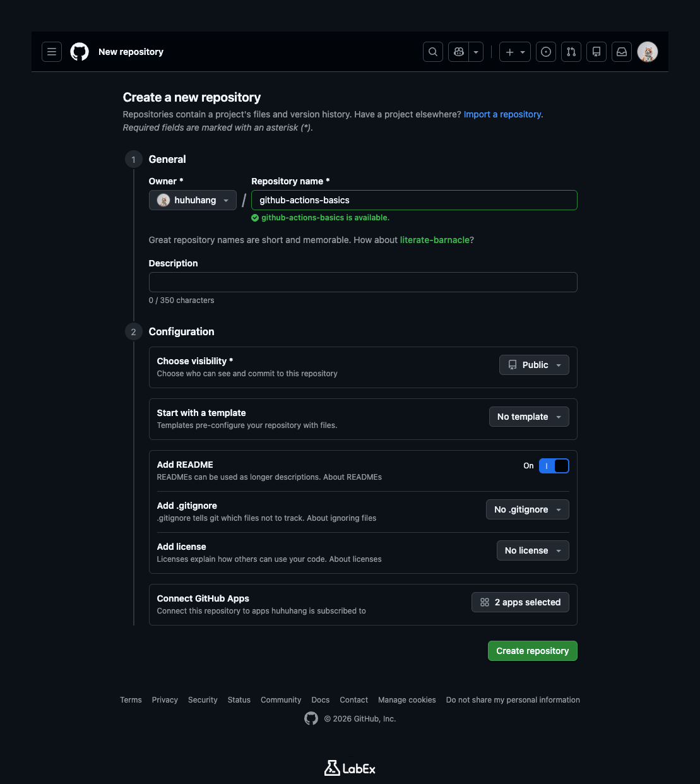Click the Repository name input field
This screenshot has height=784, width=700.
(414, 200)
